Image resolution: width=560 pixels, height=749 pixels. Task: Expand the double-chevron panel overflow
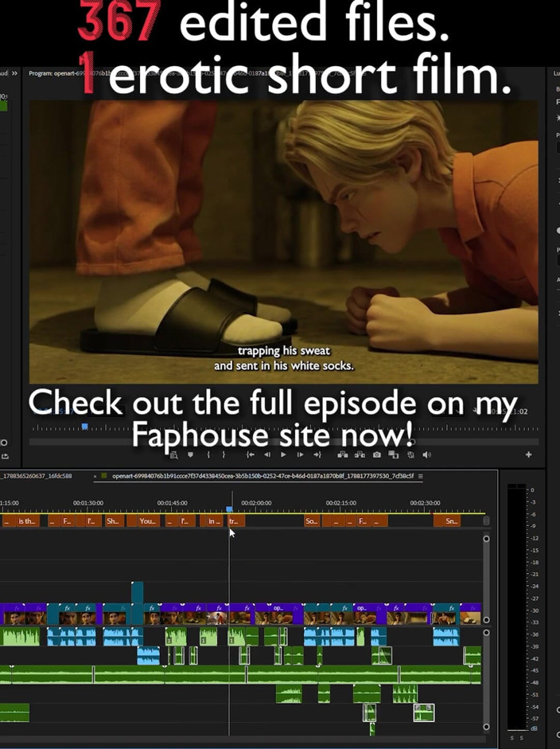coord(14,73)
